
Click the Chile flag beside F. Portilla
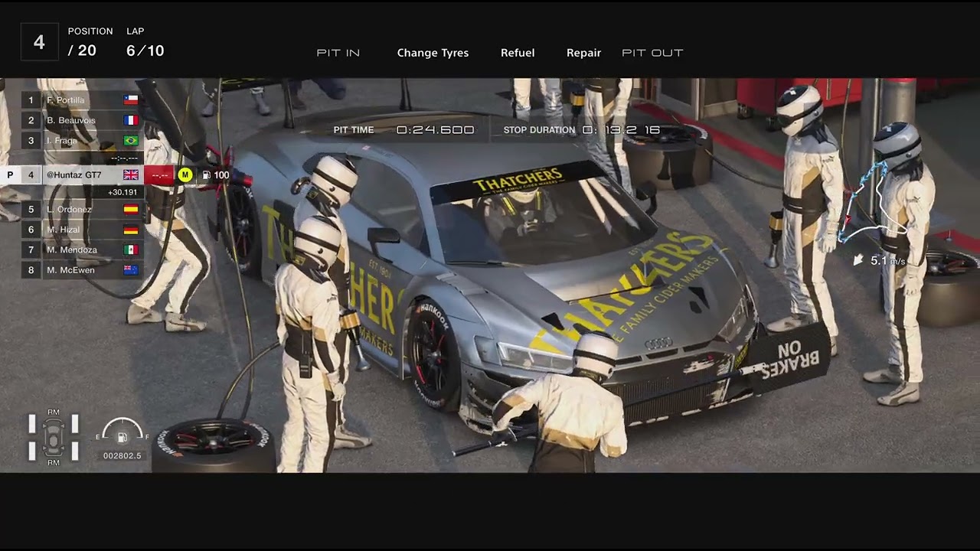click(x=131, y=100)
